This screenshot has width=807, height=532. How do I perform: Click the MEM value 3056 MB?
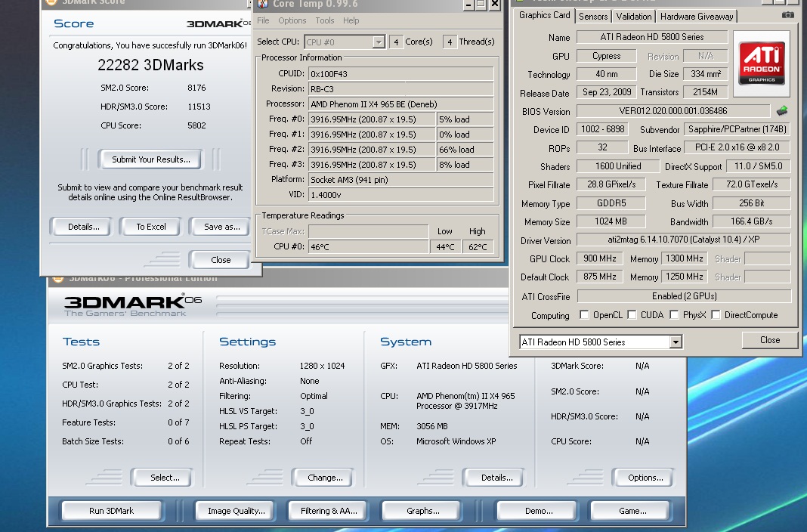point(431,426)
